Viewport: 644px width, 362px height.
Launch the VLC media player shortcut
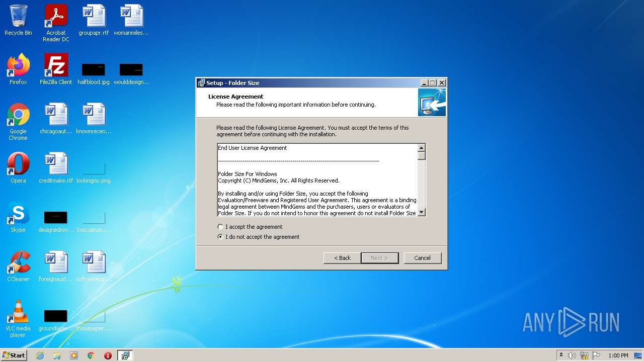click(x=18, y=319)
